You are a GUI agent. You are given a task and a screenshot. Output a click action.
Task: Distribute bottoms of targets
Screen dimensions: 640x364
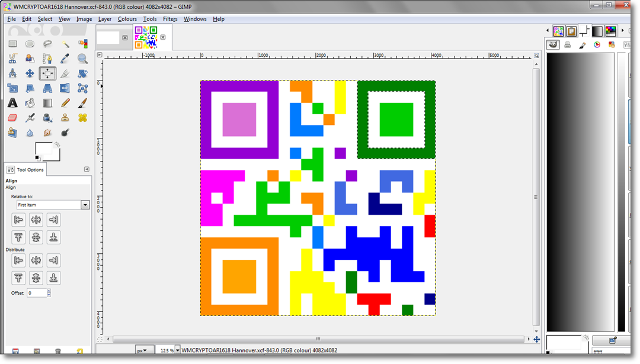pyautogui.click(x=53, y=278)
